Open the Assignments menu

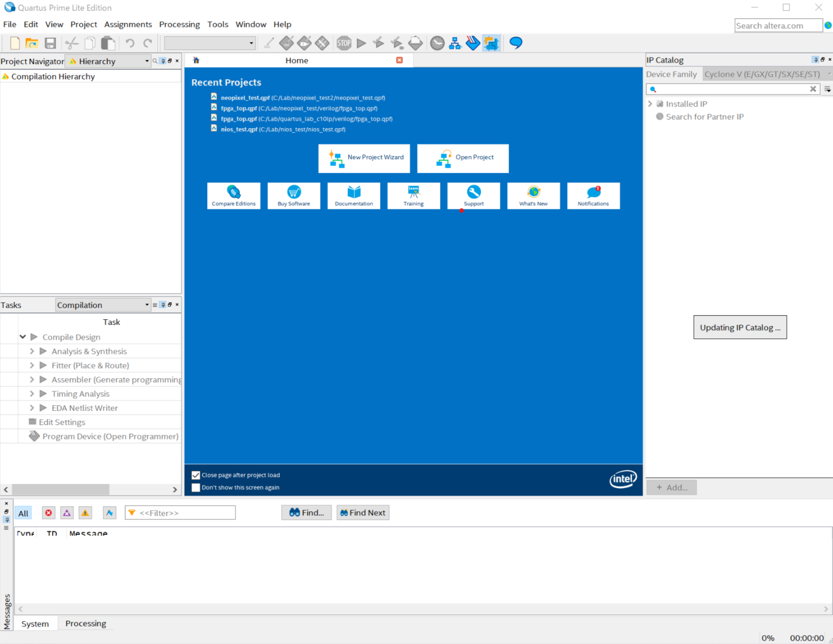click(x=128, y=24)
